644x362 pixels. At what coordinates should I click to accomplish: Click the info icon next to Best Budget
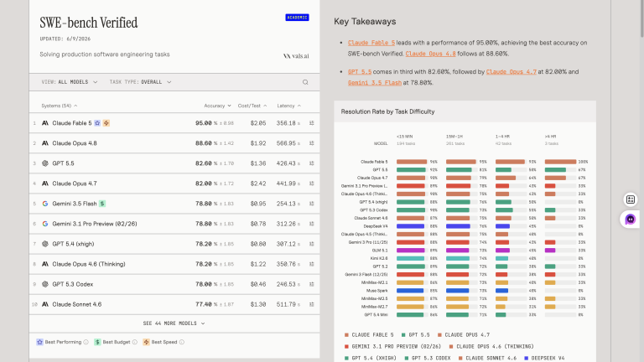click(x=135, y=342)
